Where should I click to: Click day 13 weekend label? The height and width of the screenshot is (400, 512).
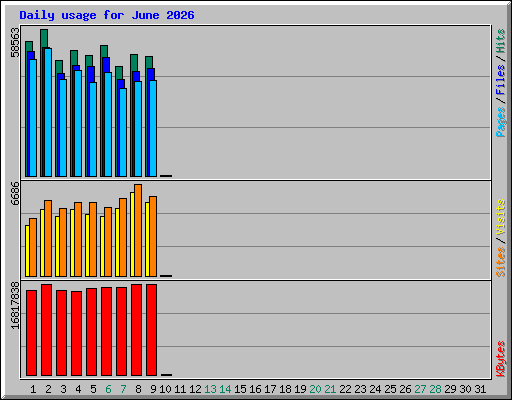pyautogui.click(x=210, y=389)
